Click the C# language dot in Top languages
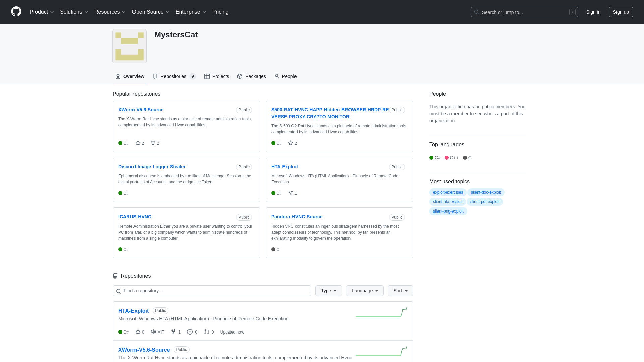This screenshot has width=644, height=362. tap(431, 158)
